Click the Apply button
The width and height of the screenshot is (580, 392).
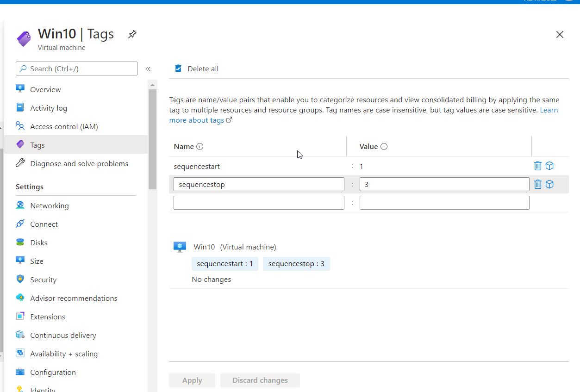pyautogui.click(x=192, y=380)
